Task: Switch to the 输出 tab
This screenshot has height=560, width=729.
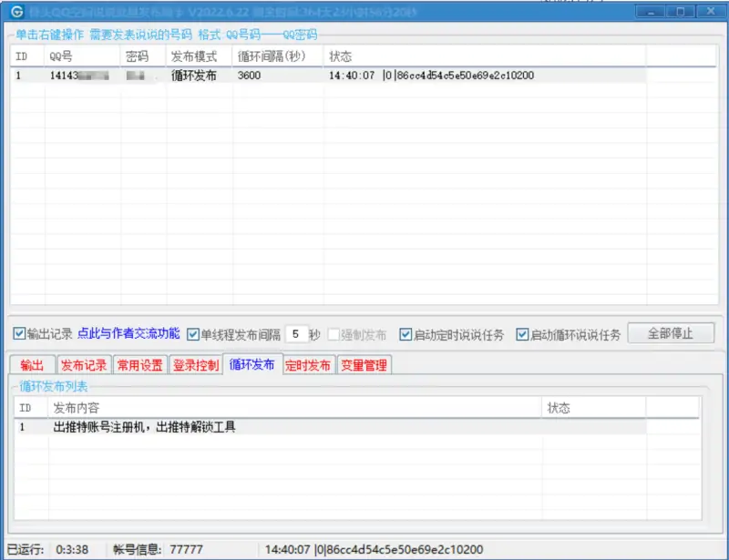Action: click(31, 365)
